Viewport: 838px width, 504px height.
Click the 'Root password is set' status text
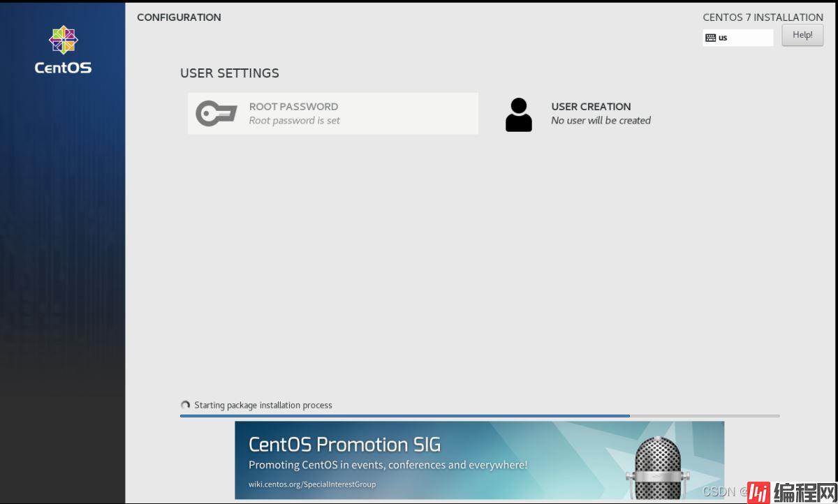tap(294, 121)
